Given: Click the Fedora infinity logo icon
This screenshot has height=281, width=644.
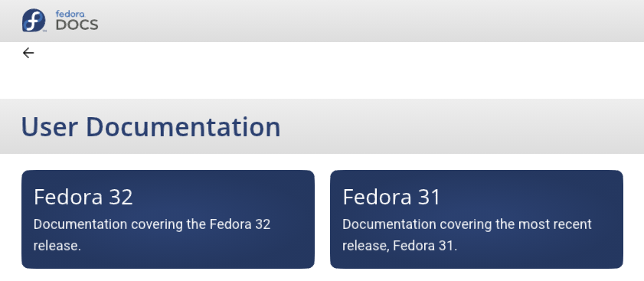Looking at the screenshot, I should pos(34,21).
